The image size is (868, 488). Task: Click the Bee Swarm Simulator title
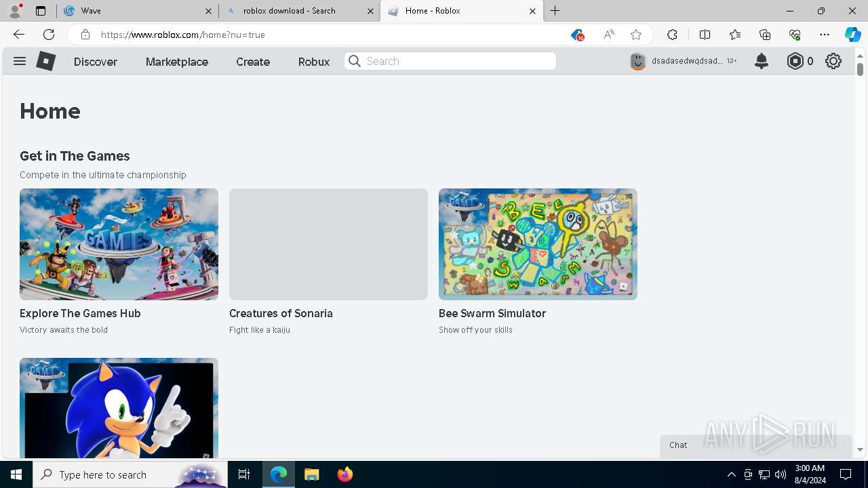pos(492,313)
